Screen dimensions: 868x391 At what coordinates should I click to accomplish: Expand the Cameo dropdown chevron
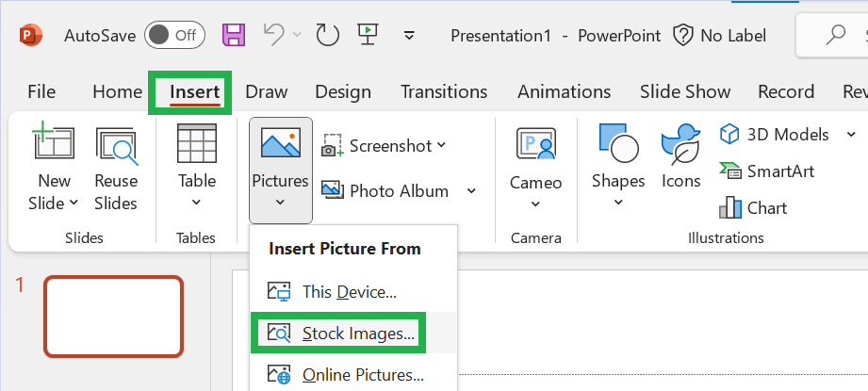535,204
